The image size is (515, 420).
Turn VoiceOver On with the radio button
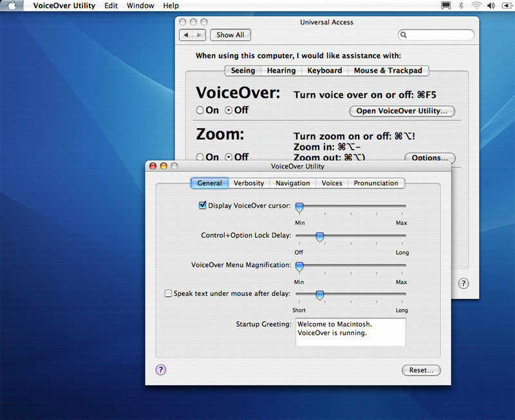click(x=200, y=110)
